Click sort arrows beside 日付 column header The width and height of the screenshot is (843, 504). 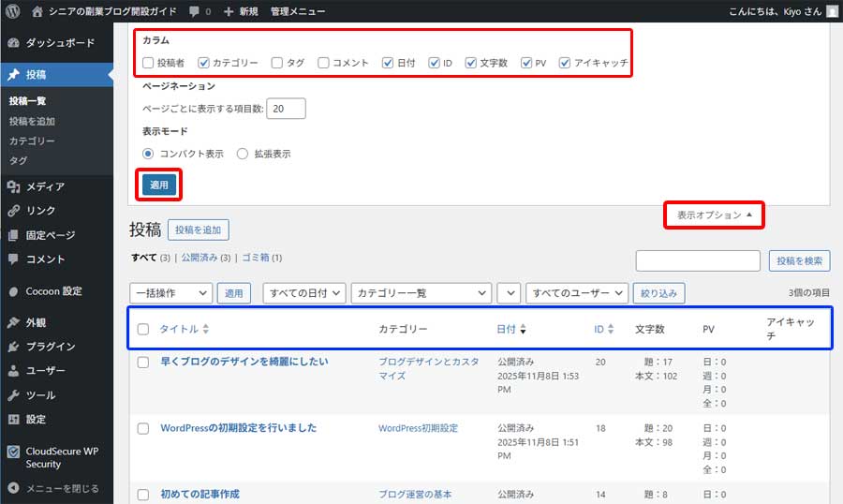pyautogui.click(x=523, y=329)
